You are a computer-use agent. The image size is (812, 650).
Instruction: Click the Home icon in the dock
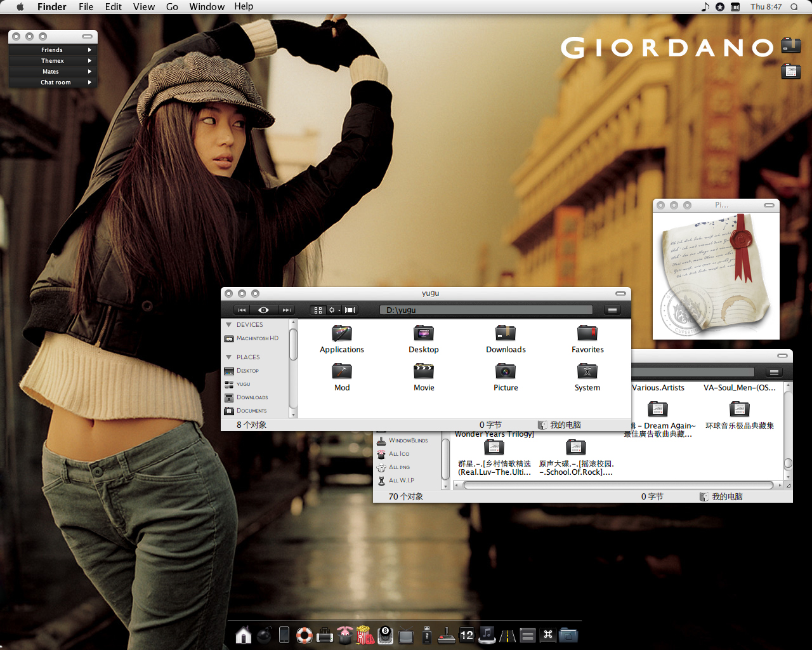[x=244, y=635]
